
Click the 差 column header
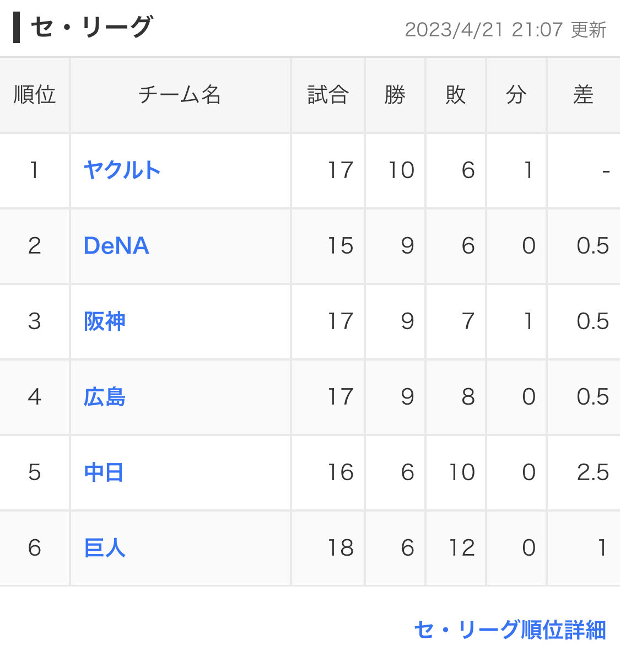[583, 95]
